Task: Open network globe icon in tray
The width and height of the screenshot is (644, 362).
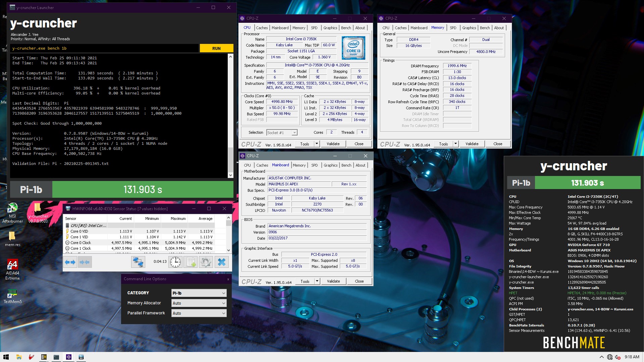Action: click(610, 357)
